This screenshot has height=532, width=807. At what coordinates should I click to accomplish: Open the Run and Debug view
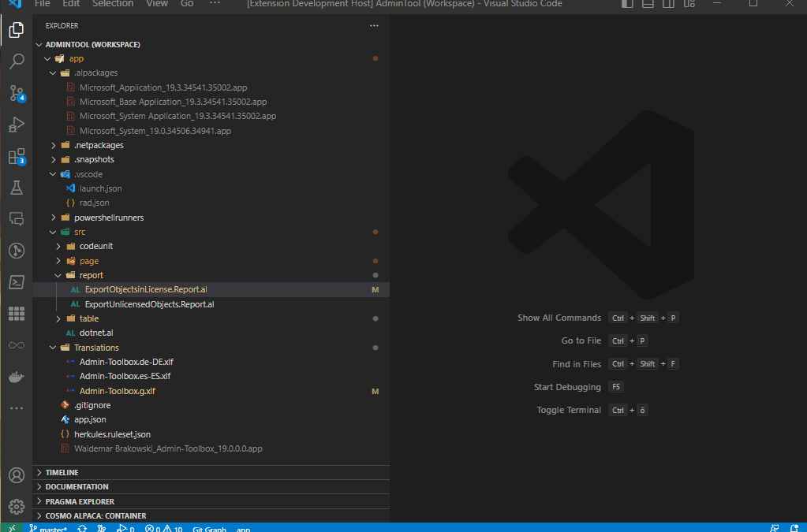(17, 125)
